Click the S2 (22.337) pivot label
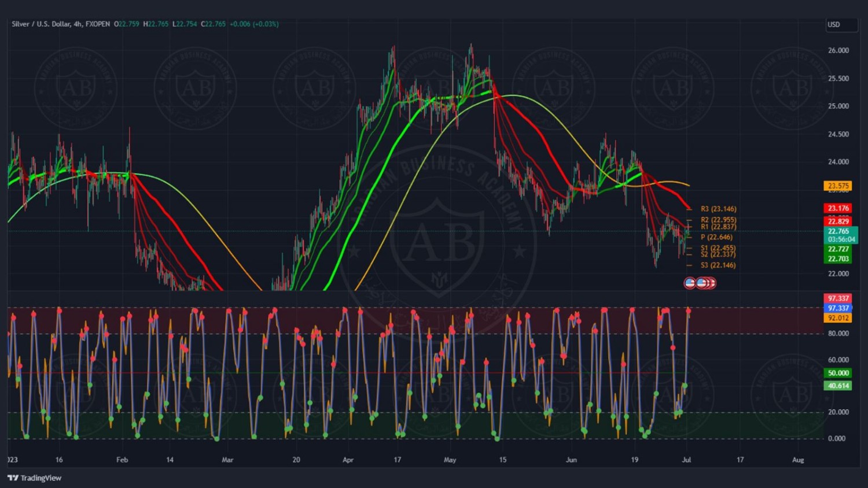 (719, 254)
